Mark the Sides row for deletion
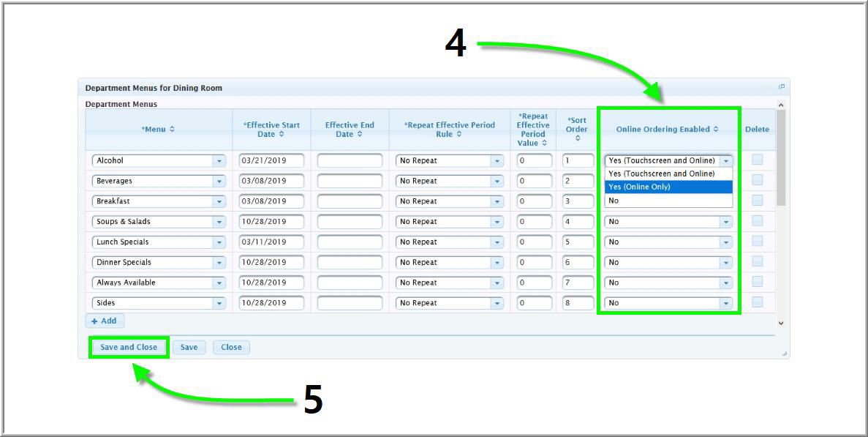 [x=757, y=302]
